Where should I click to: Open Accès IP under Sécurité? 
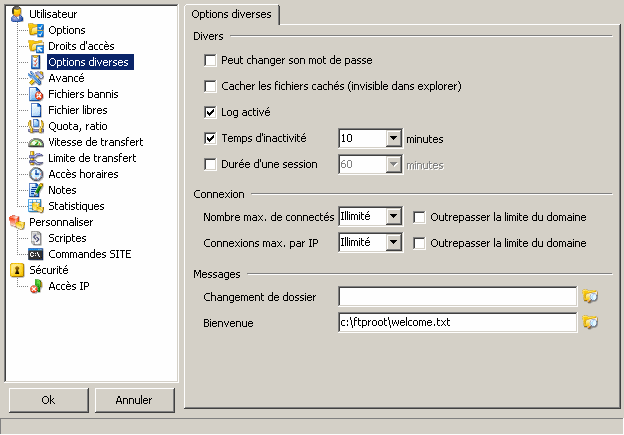(x=71, y=286)
